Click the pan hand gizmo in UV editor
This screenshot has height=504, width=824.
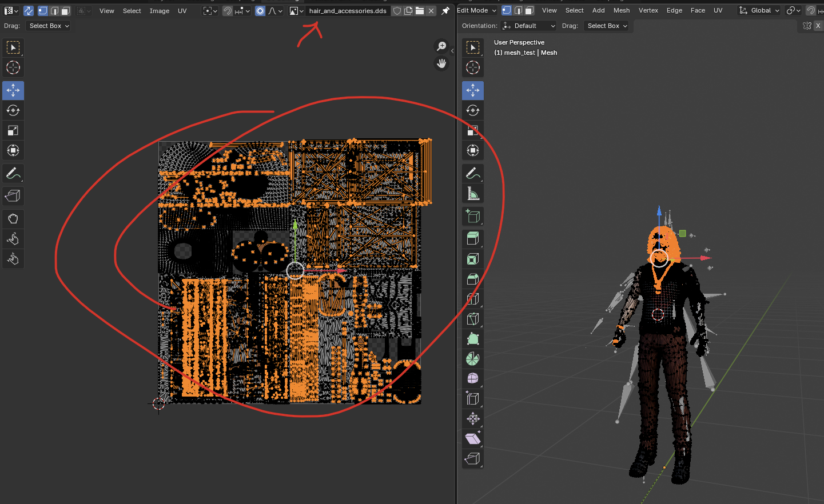pos(441,63)
